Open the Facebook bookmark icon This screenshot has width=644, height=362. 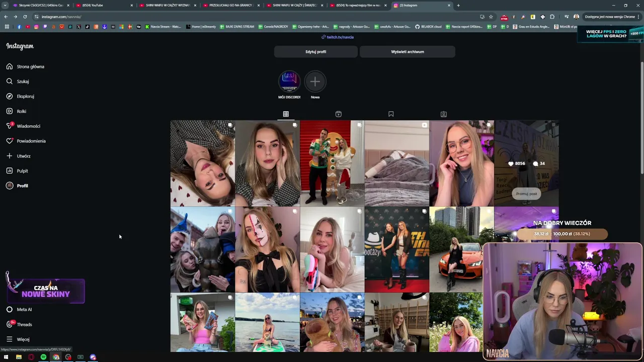[x=19, y=27]
